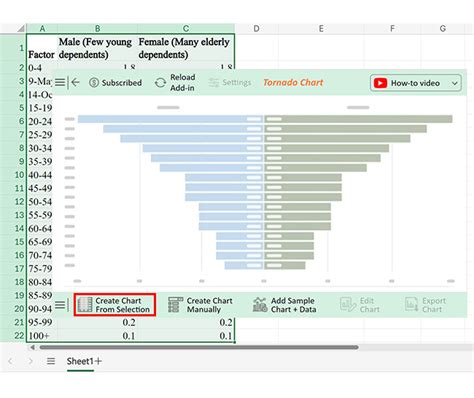Open the Sheet1 tab

pos(80,361)
